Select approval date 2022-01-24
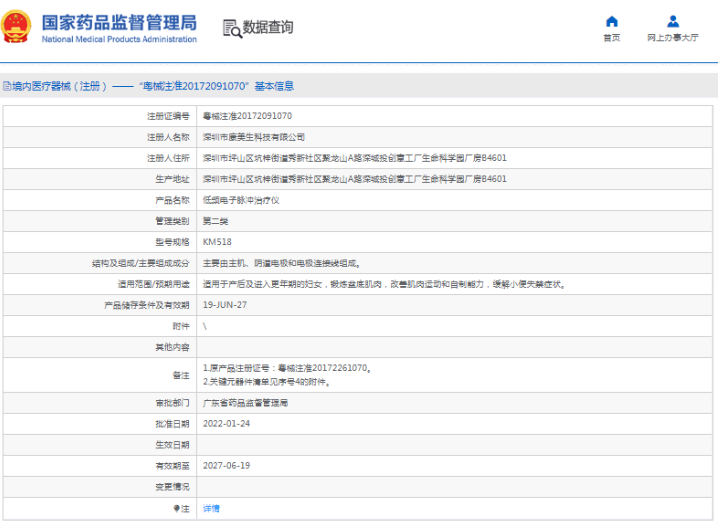The width and height of the screenshot is (720, 529). pyautogui.click(x=226, y=424)
